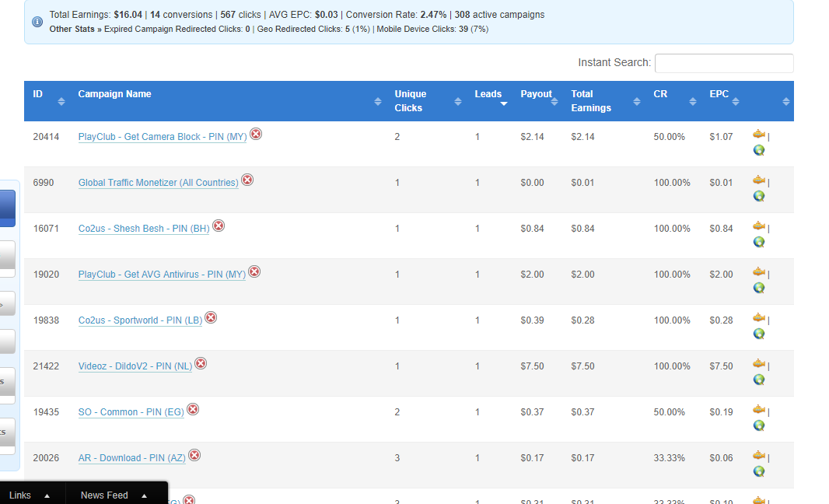
Task: Click ID cell 19020
Action: click(x=46, y=275)
